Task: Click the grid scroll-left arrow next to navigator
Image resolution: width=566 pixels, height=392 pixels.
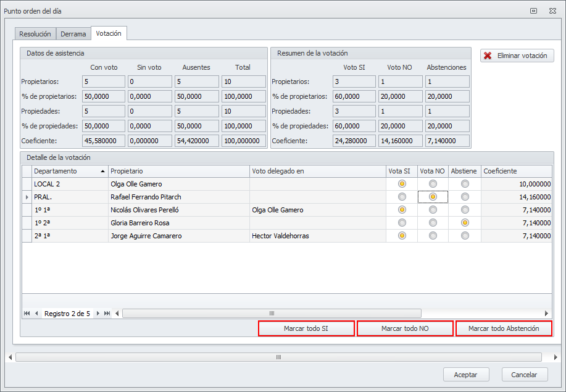Action: (117, 314)
